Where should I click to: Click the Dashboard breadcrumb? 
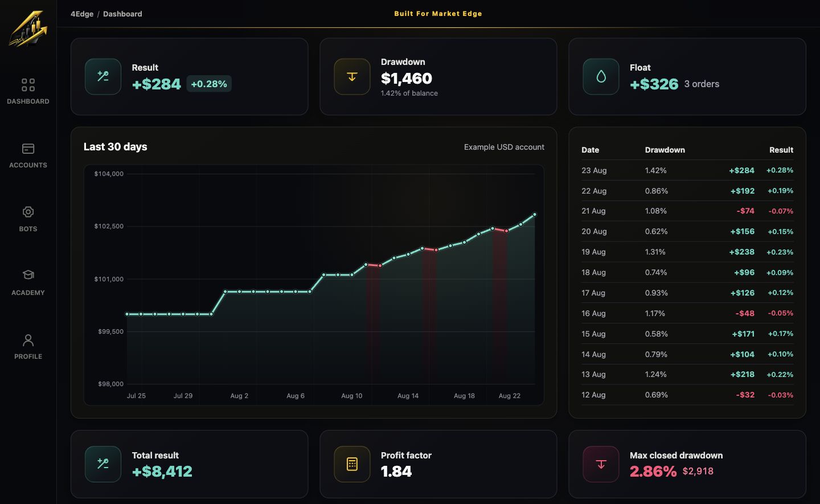coord(122,14)
